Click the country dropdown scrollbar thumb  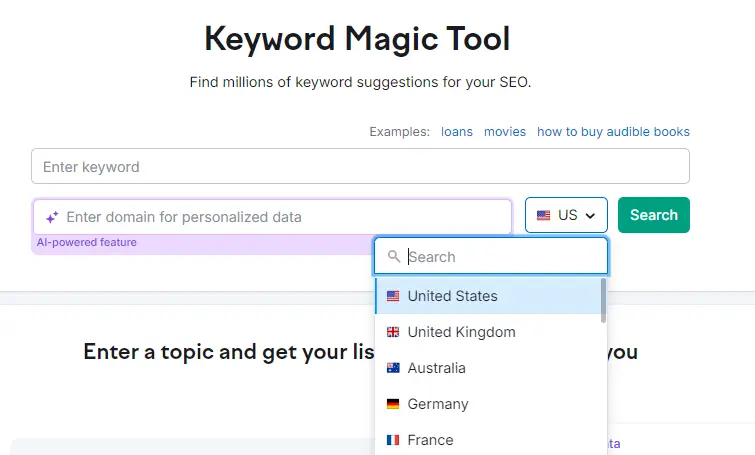coord(603,300)
